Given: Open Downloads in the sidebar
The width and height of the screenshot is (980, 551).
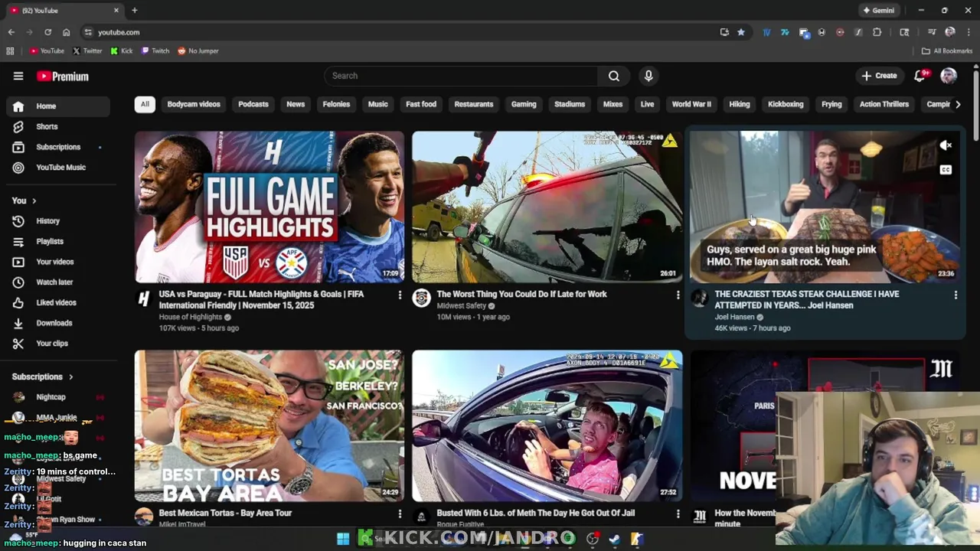Looking at the screenshot, I should (57, 323).
